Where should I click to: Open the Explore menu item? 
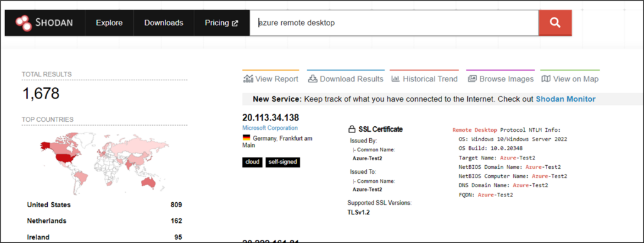[x=109, y=23]
